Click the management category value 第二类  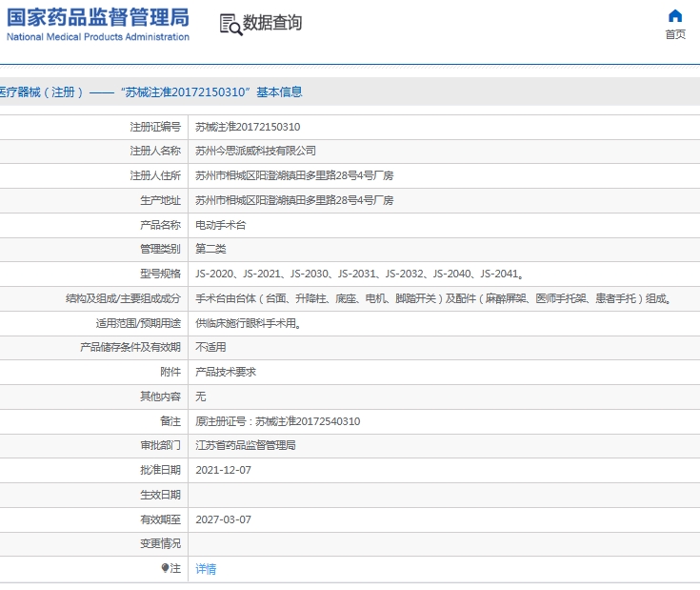(210, 249)
